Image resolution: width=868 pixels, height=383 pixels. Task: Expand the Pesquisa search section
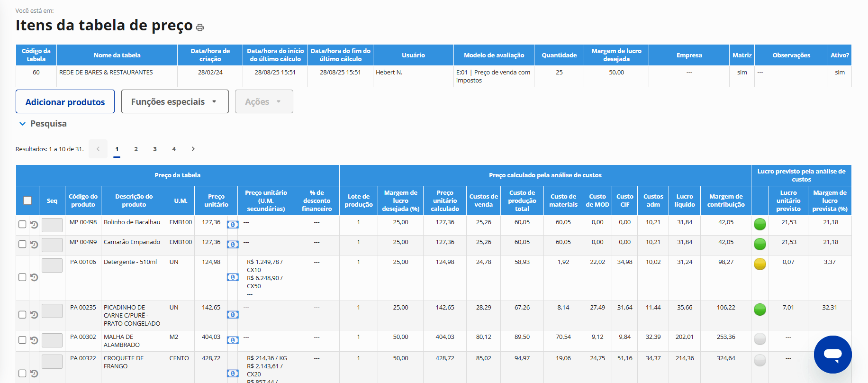tap(43, 124)
